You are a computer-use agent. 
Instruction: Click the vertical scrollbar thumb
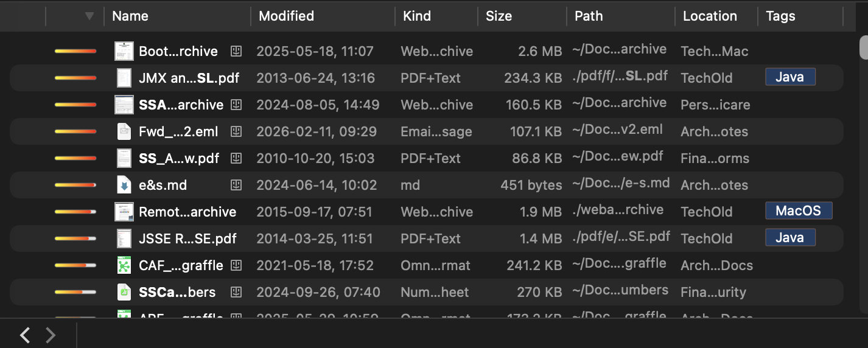tap(863, 47)
